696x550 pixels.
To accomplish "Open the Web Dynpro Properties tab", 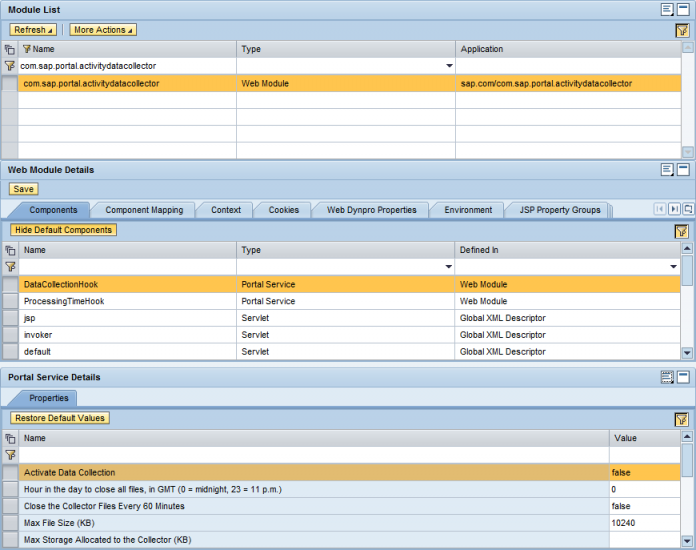I will pyautogui.click(x=372, y=210).
